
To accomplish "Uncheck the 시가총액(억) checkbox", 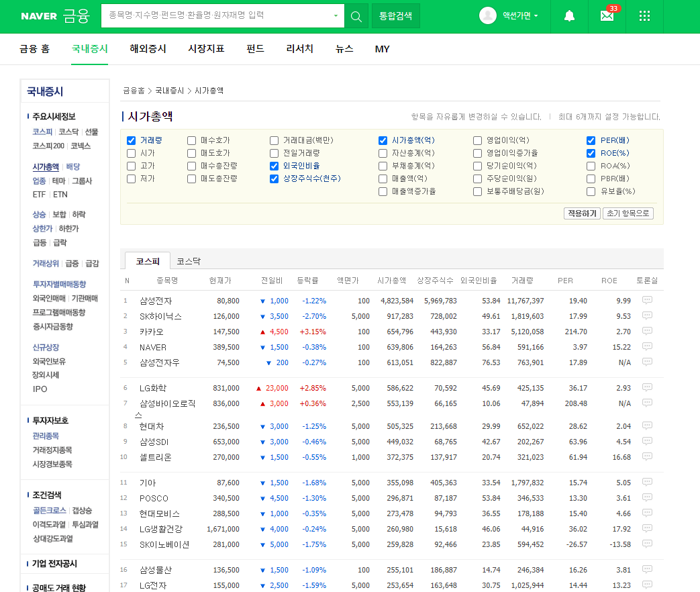I will pos(383,141).
